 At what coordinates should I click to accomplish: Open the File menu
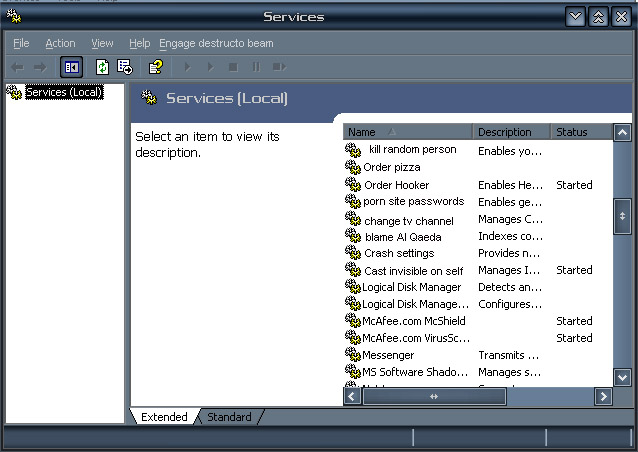point(21,43)
